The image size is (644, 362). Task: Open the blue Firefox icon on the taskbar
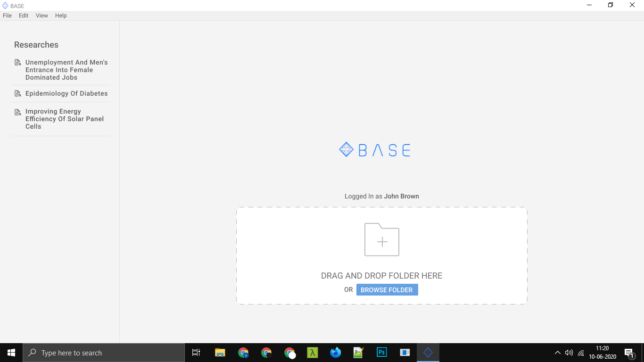336,353
